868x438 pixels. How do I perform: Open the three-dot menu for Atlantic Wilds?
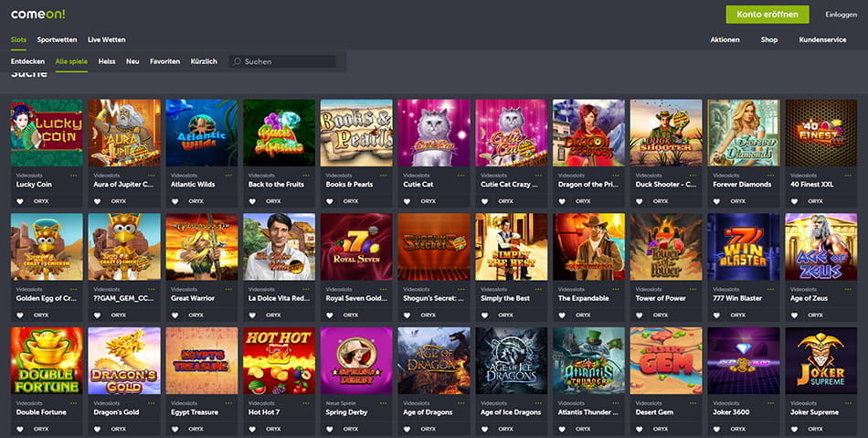(228, 176)
